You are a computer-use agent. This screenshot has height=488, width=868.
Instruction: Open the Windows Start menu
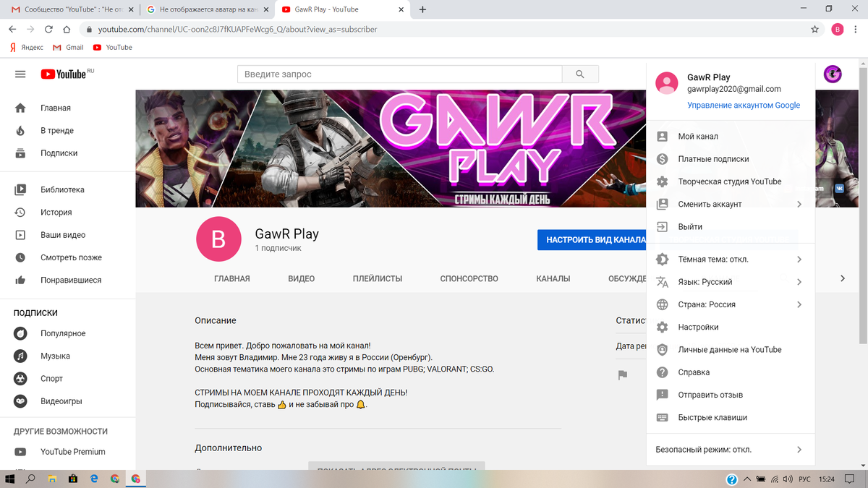10,479
